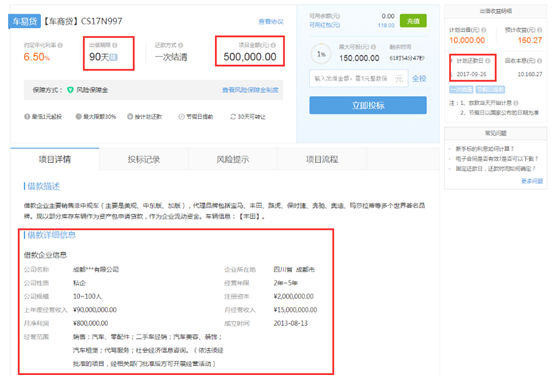The image size is (557, 377).
Task: Click the investment amount input field
Action: click(358, 79)
